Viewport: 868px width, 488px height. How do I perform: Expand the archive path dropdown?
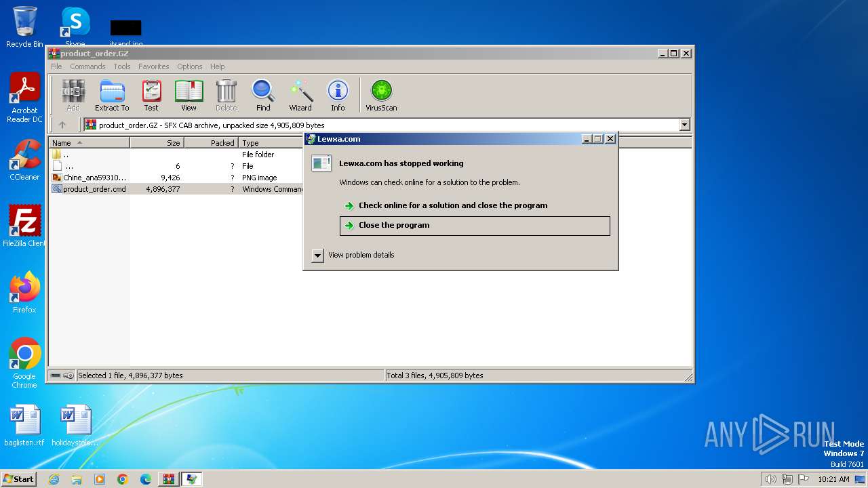click(684, 125)
